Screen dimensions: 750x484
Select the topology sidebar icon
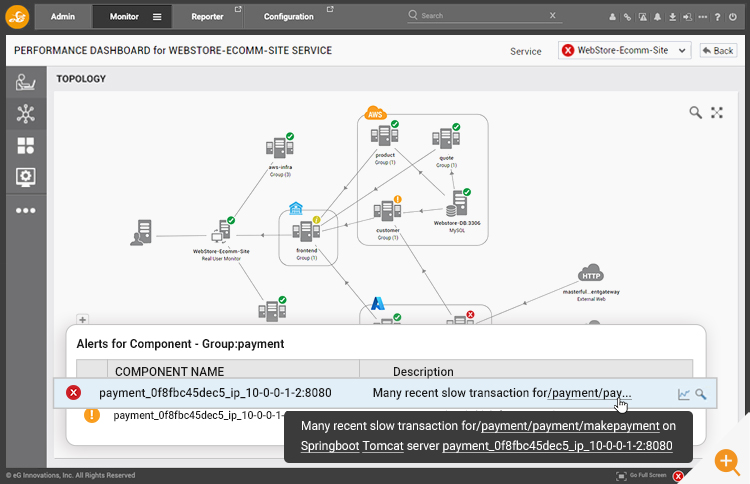tap(25, 114)
